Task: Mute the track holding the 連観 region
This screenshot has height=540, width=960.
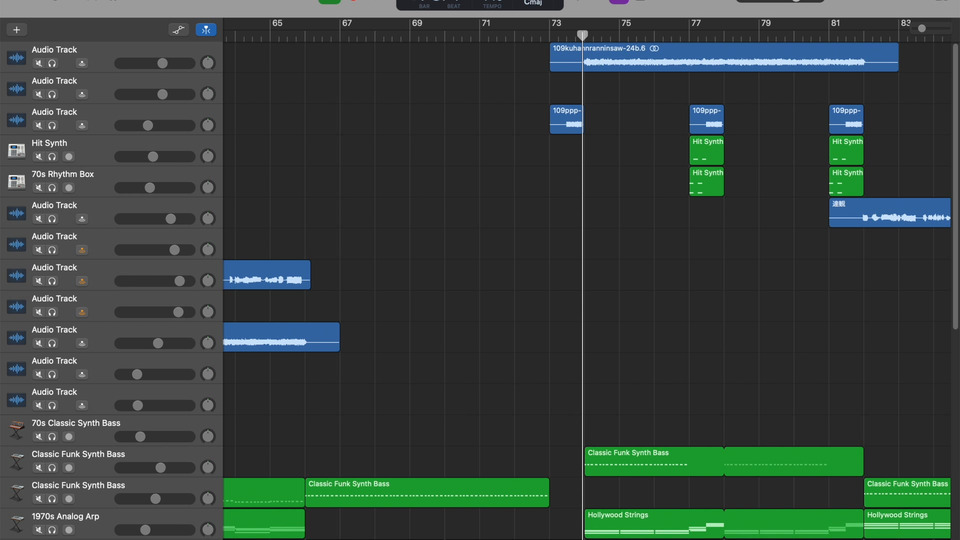Action: coord(39,219)
